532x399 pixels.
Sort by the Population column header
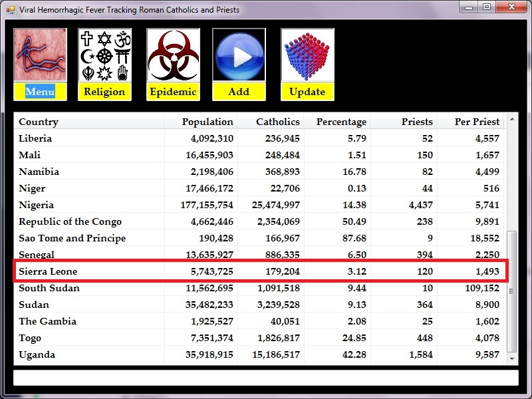[201, 122]
